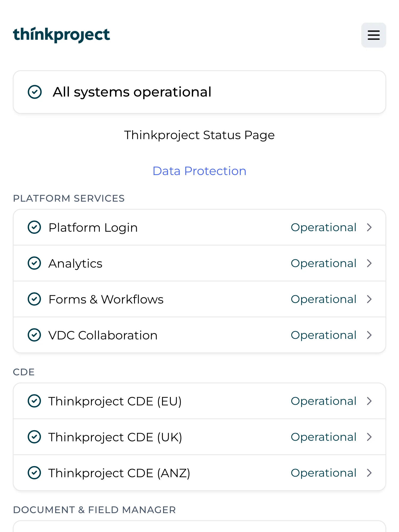Viewport: 399px width, 532px height.
Task: Click the Thinkproject CDE (EU) check icon
Action: pos(34,401)
